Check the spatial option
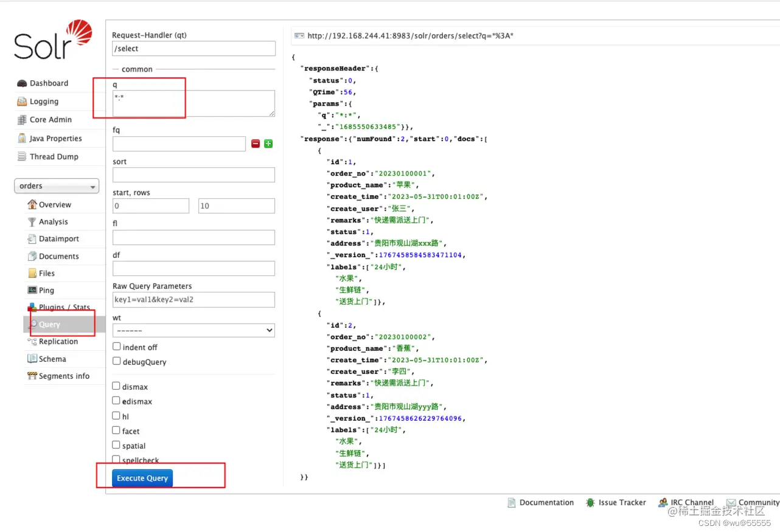Screen dimensions: 780x532 116,445
